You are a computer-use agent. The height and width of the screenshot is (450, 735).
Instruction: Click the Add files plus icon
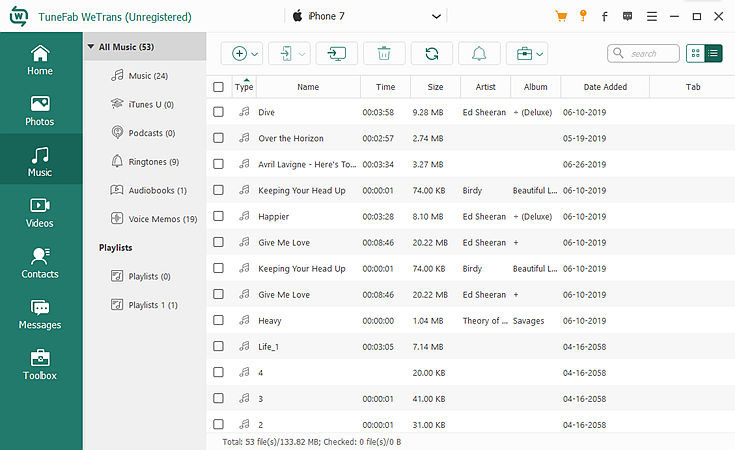point(239,53)
